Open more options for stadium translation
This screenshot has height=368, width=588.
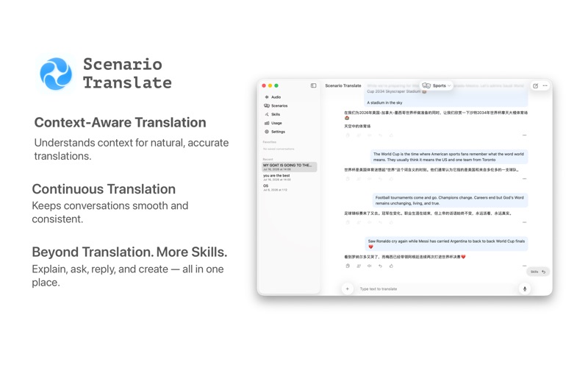point(524,135)
